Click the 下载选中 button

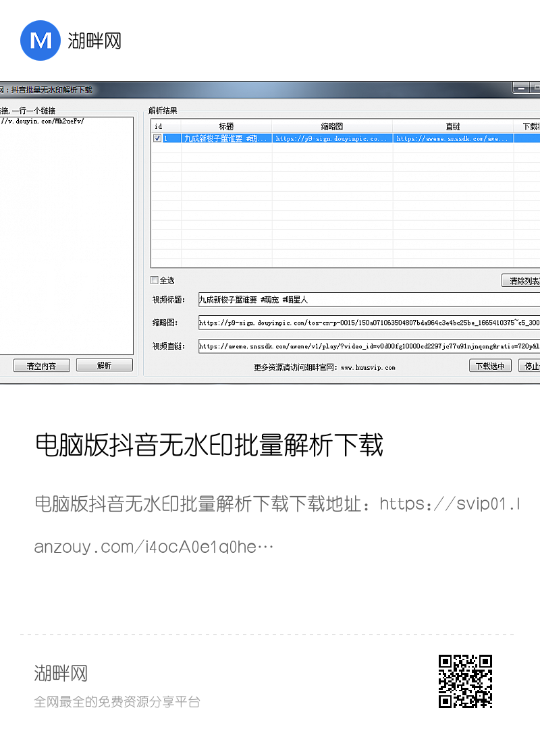(x=490, y=366)
